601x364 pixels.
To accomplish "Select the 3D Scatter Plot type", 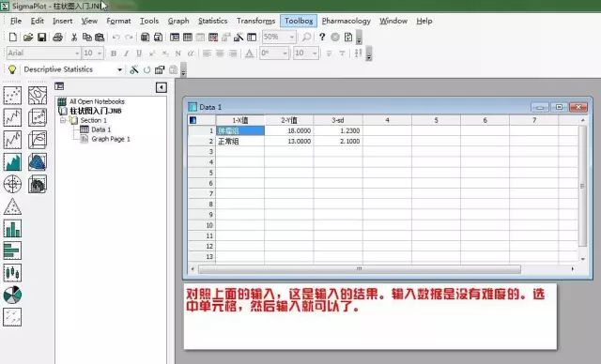I will 38,117.
